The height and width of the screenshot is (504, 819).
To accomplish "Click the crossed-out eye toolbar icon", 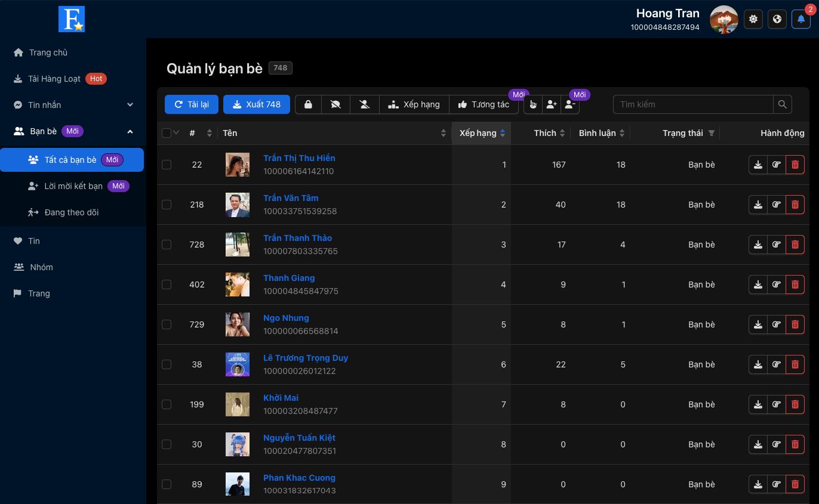I will (x=335, y=104).
